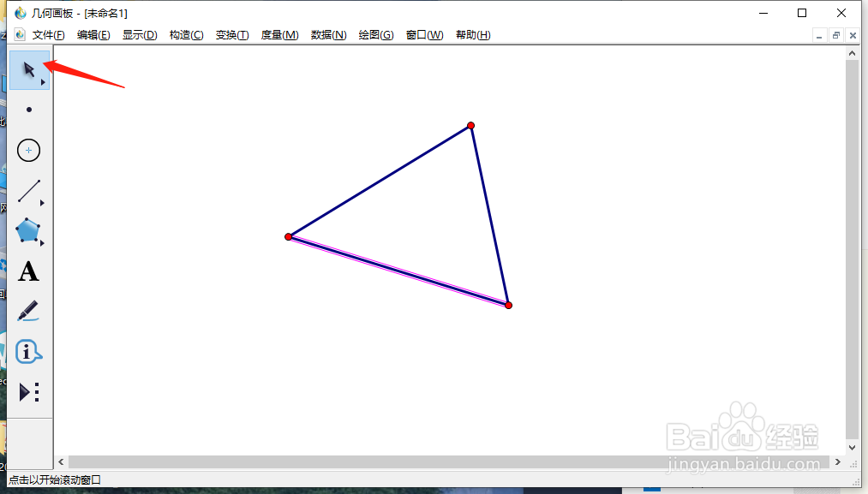
Task: Click the vertical scrollbar track
Action: [x=852, y=249]
